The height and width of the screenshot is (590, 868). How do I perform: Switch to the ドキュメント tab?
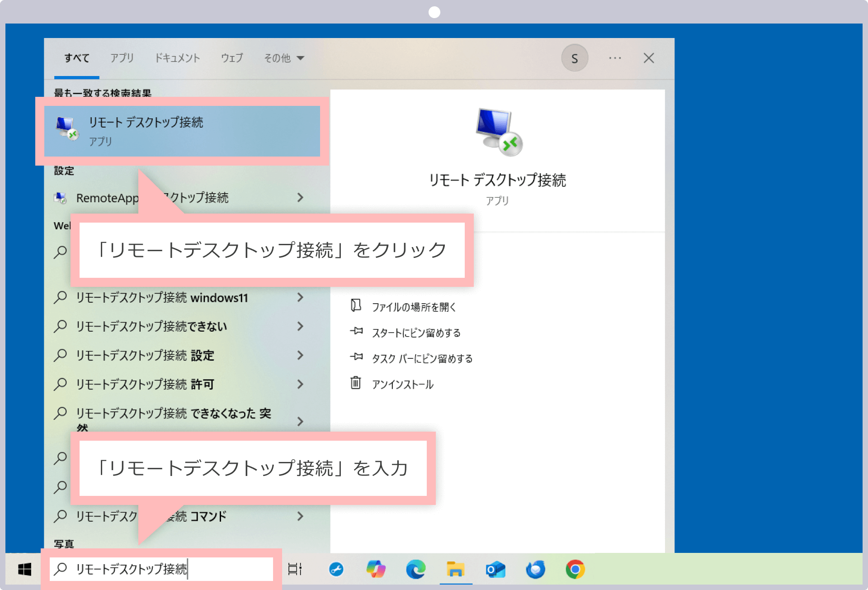pyautogui.click(x=177, y=58)
